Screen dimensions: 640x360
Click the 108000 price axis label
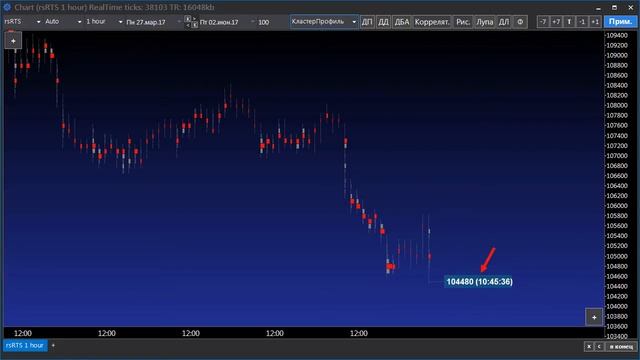coord(616,105)
